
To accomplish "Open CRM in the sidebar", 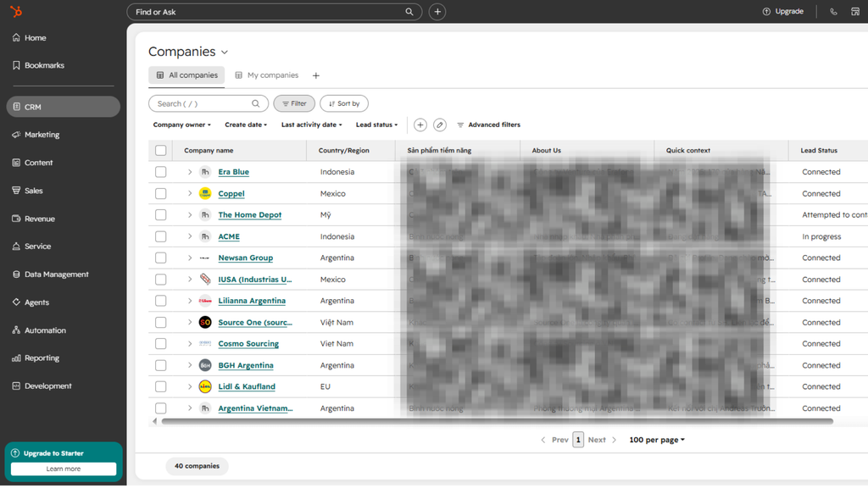I will [x=63, y=107].
